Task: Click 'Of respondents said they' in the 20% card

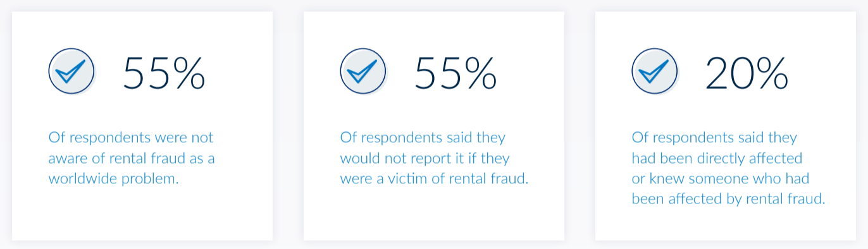Action: (714, 138)
